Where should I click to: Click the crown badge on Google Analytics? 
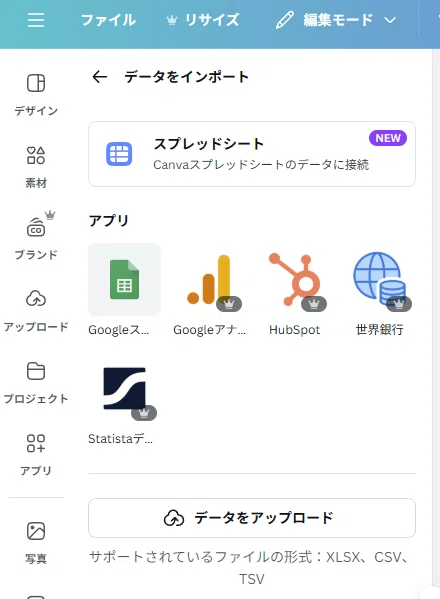tap(229, 304)
